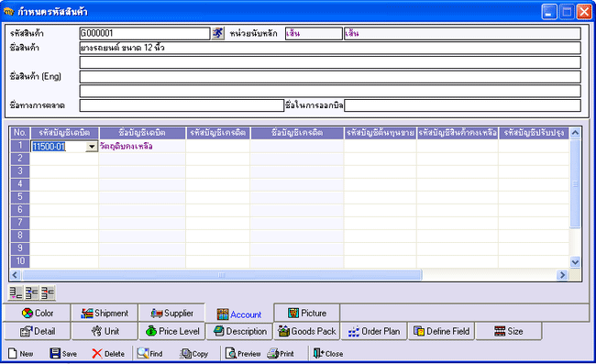Open the Price Level tab
The height and width of the screenshot is (364, 596).
tap(171, 331)
